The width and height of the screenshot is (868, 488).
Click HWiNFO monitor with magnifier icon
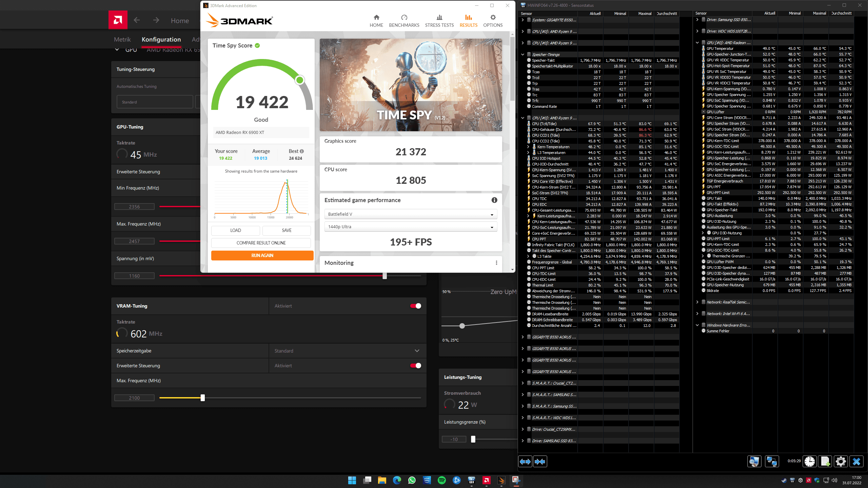754,461
